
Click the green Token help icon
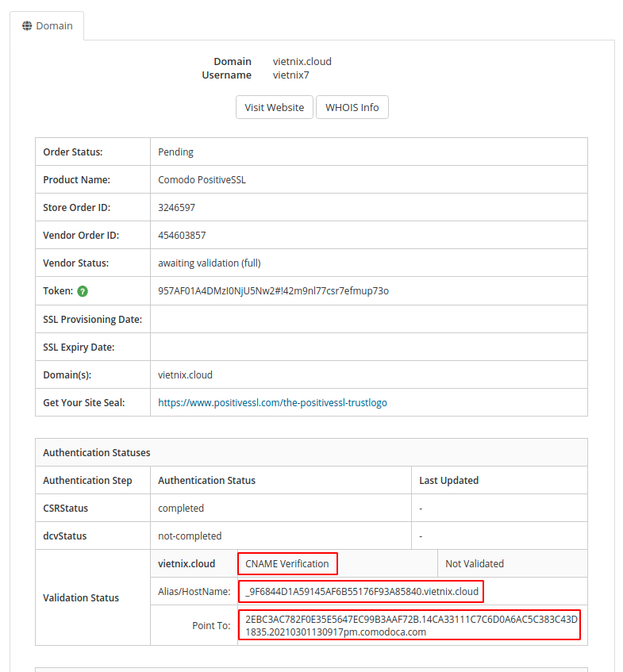tap(83, 291)
